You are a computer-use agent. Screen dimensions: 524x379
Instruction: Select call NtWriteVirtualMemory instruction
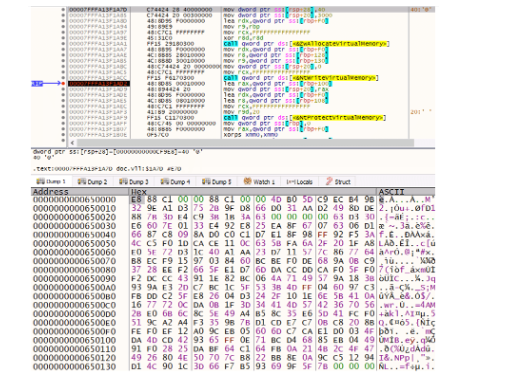tap(301, 78)
